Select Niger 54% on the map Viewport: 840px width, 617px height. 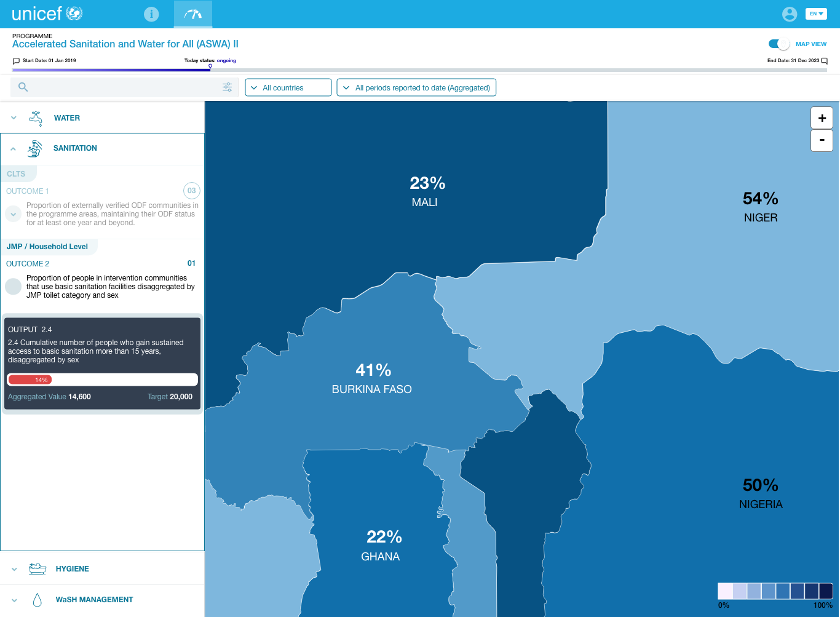(761, 207)
